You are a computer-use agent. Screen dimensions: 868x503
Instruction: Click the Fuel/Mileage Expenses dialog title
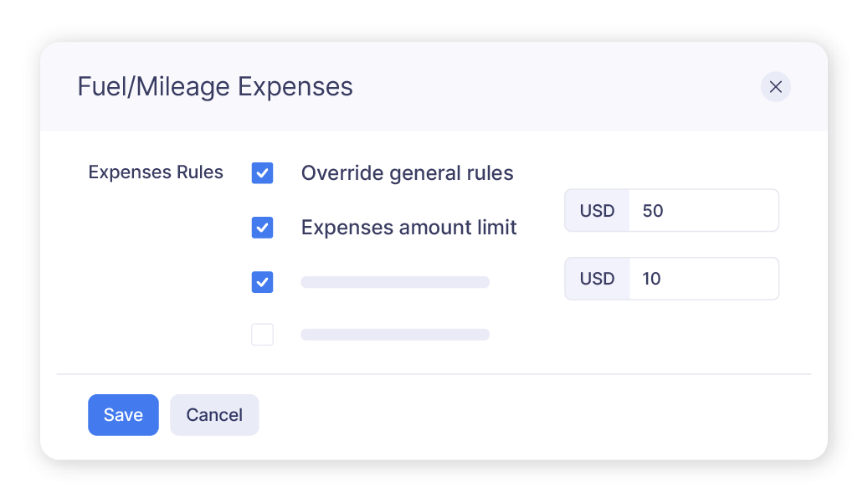[214, 86]
